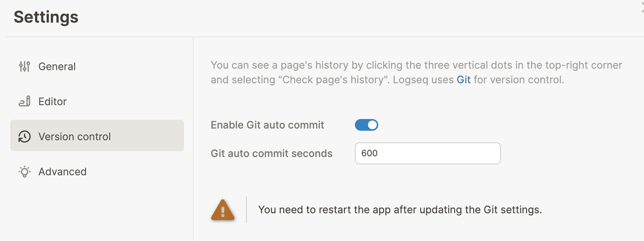Open the Advanced settings section

62,171
